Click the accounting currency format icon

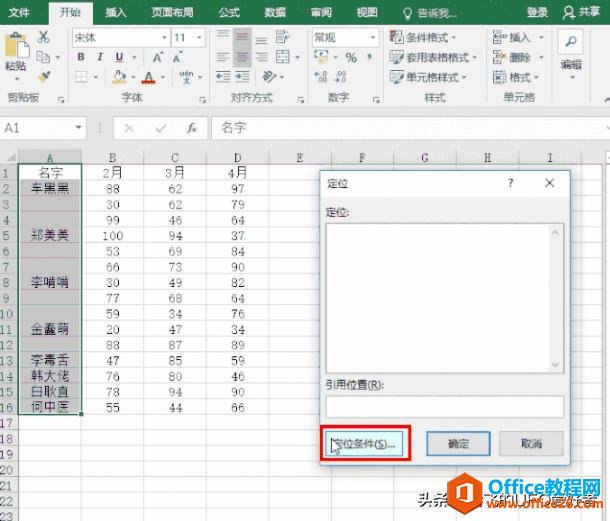[x=321, y=57]
